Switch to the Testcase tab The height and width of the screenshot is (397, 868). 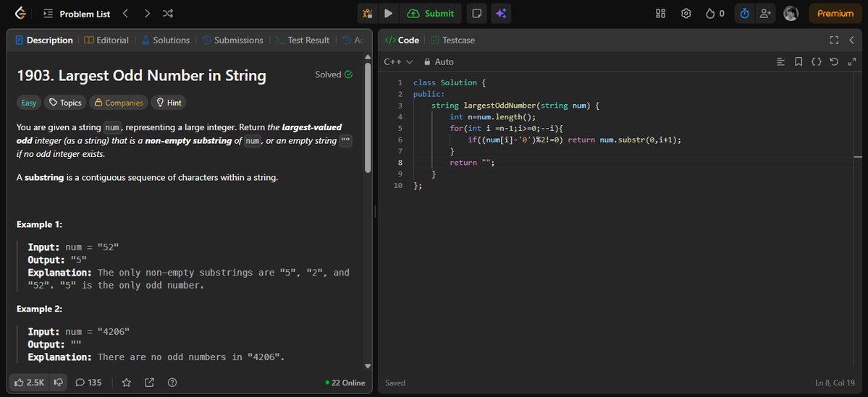(x=452, y=40)
